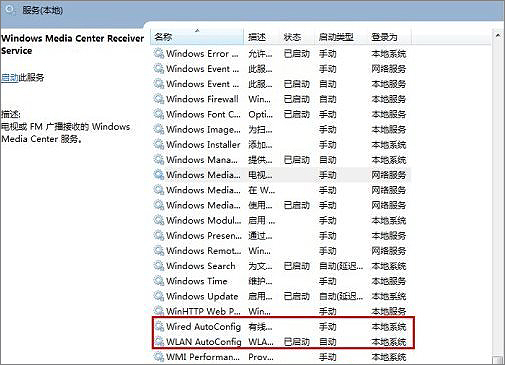Click gear icon of Windows Event row logged as 本地服务

[159, 84]
